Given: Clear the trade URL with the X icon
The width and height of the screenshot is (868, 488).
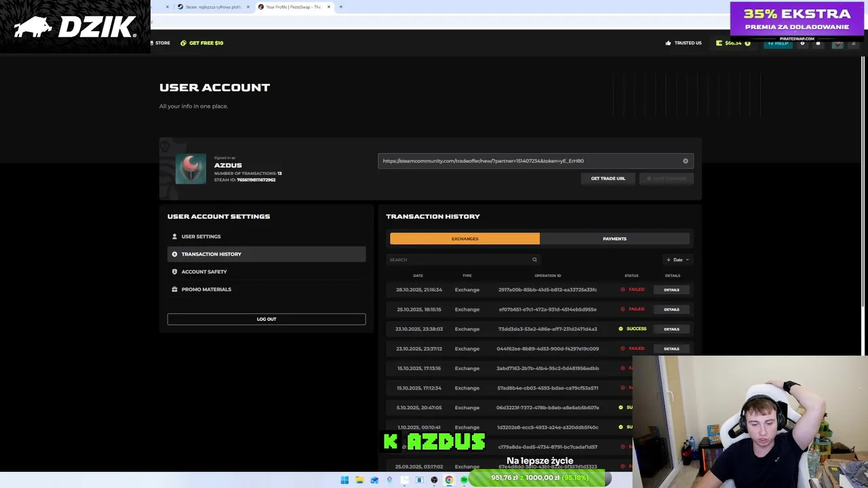Looking at the screenshot, I should pyautogui.click(x=686, y=161).
